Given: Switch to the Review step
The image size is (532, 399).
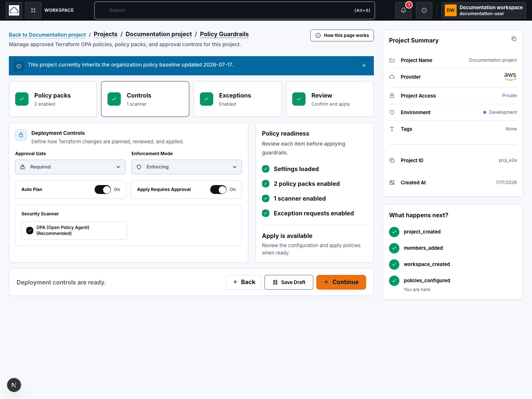Looking at the screenshot, I should coord(330,99).
